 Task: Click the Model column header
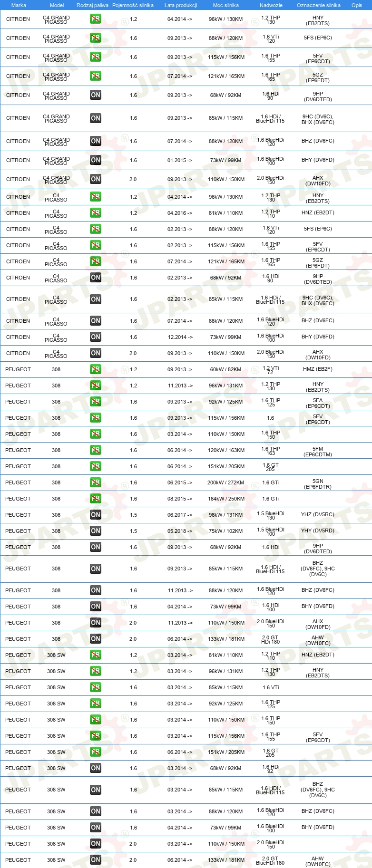[x=57, y=5]
